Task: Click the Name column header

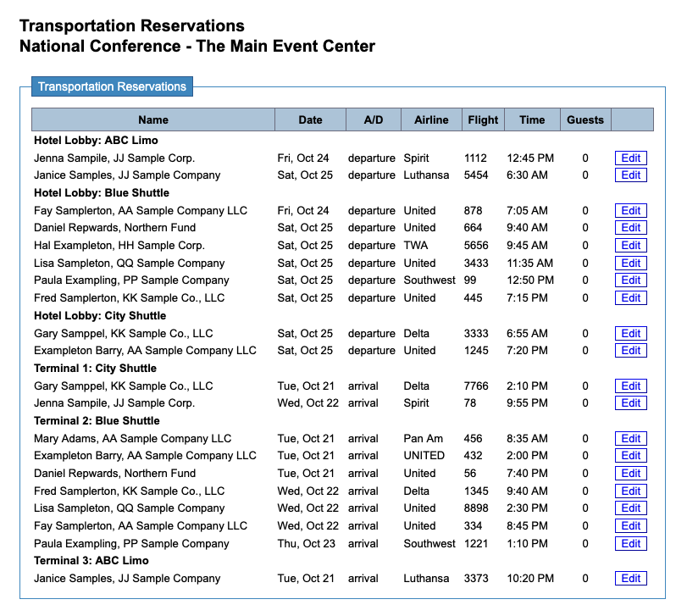Action: (x=153, y=119)
